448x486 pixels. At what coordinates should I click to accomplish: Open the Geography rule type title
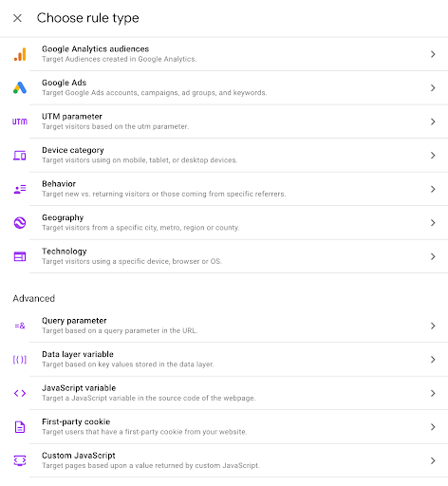point(63,217)
